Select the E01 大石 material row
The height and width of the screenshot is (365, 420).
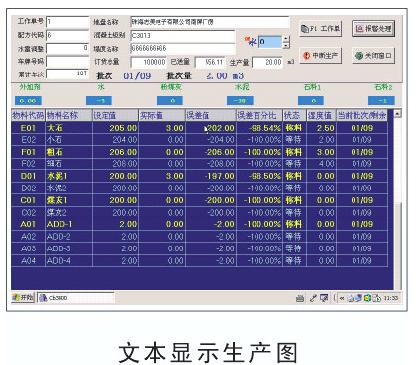[199, 128]
